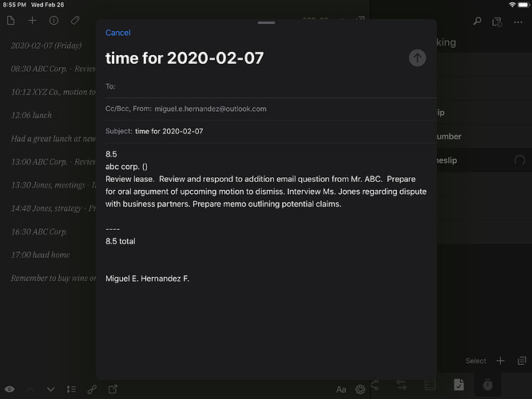This screenshot has width=532, height=399.
Task: Open search magnifier in action panel
Action: coord(477,22)
